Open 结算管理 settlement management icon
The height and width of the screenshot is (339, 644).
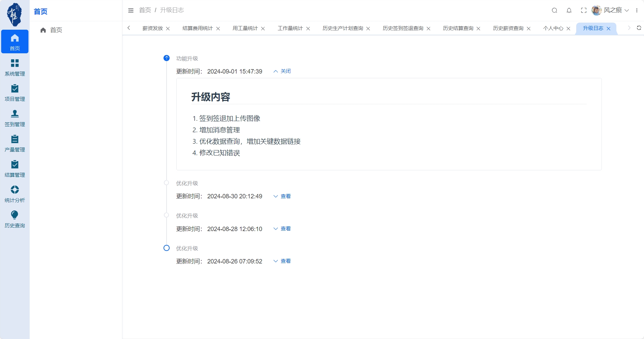pos(15,169)
